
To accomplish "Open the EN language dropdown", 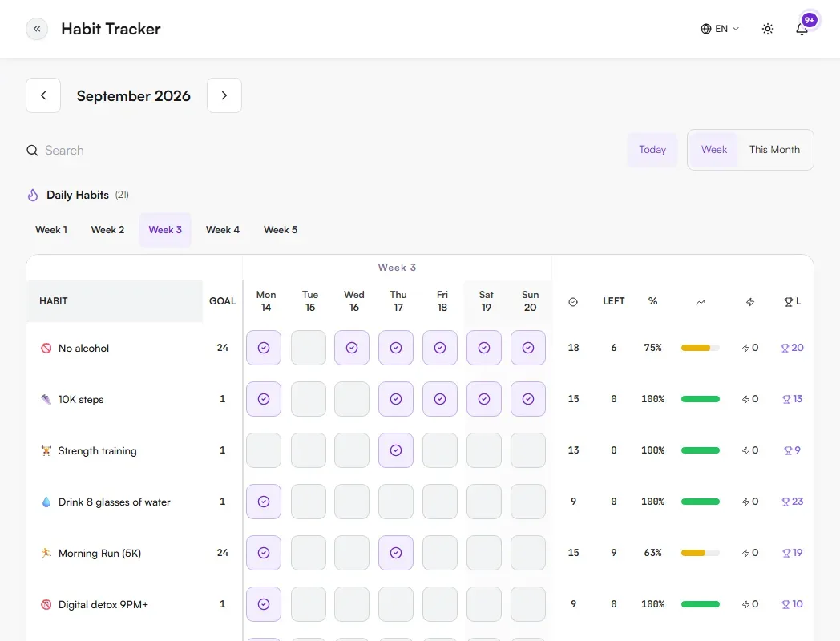I will (x=720, y=29).
